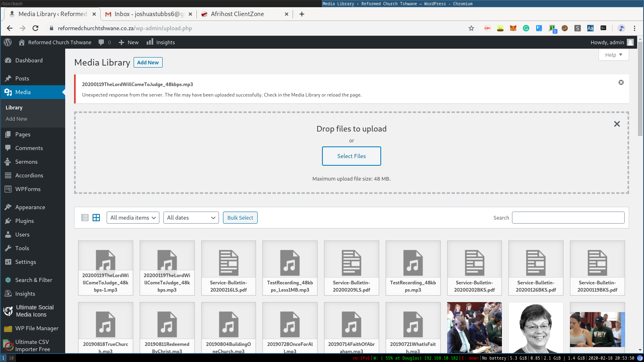Close the Media Library browser tab
This screenshot has height=362, width=644.
pyautogui.click(x=94, y=14)
